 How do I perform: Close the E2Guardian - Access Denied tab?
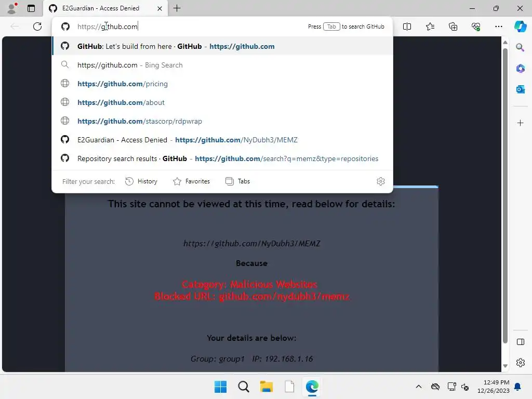[159, 8]
